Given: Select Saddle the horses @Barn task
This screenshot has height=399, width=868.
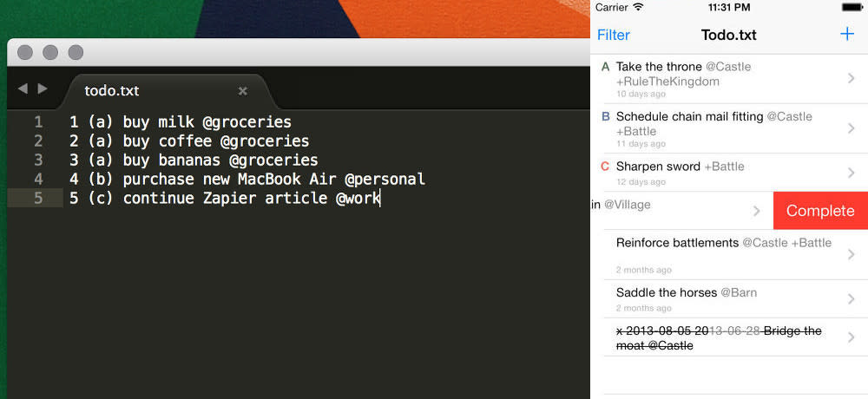Looking at the screenshot, I should tap(729, 299).
